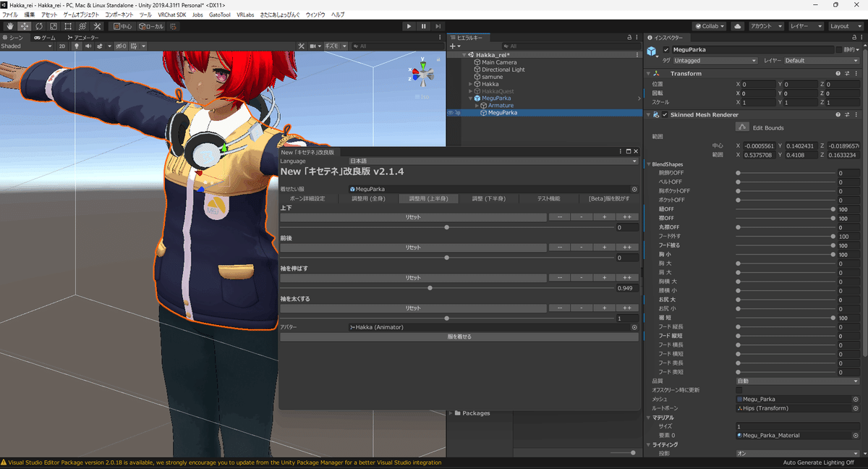Collapse the BlendShapes section

point(649,164)
